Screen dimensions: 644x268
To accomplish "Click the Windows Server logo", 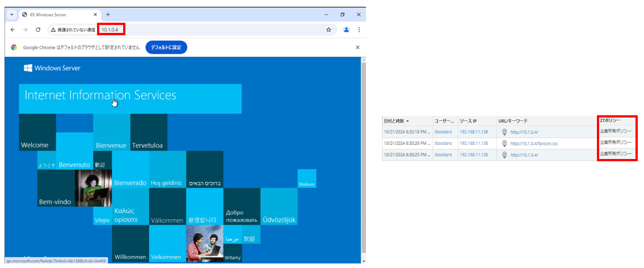I will tap(52, 68).
